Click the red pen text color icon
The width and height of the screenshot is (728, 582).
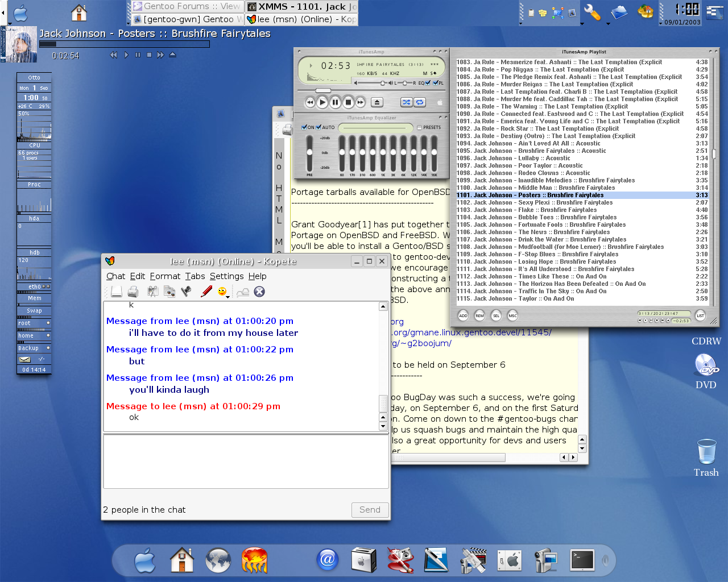click(206, 292)
